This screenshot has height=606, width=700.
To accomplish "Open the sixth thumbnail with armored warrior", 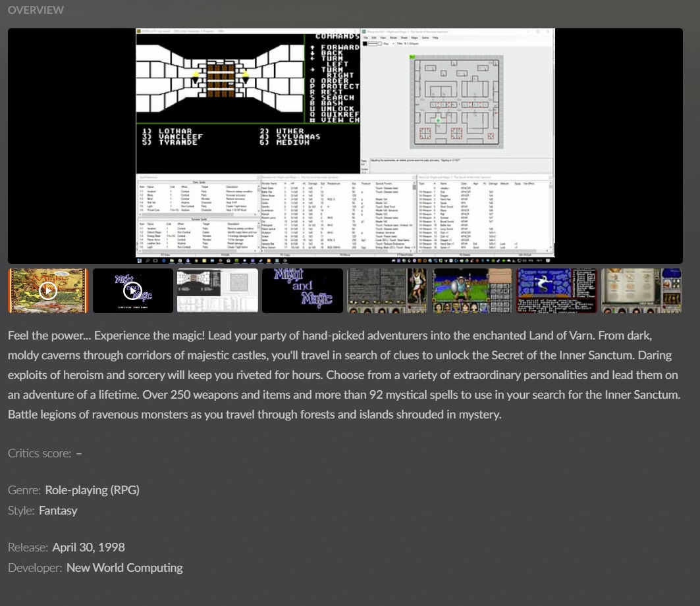I will click(472, 291).
